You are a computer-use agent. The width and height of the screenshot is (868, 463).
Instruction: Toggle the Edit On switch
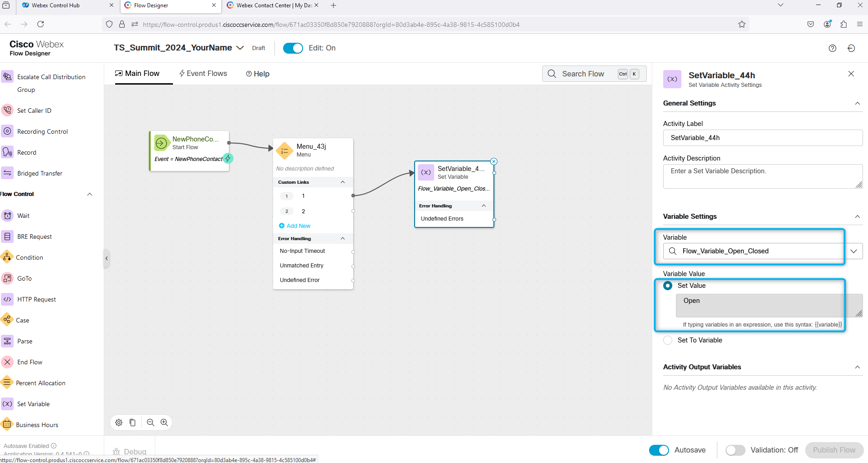point(293,48)
